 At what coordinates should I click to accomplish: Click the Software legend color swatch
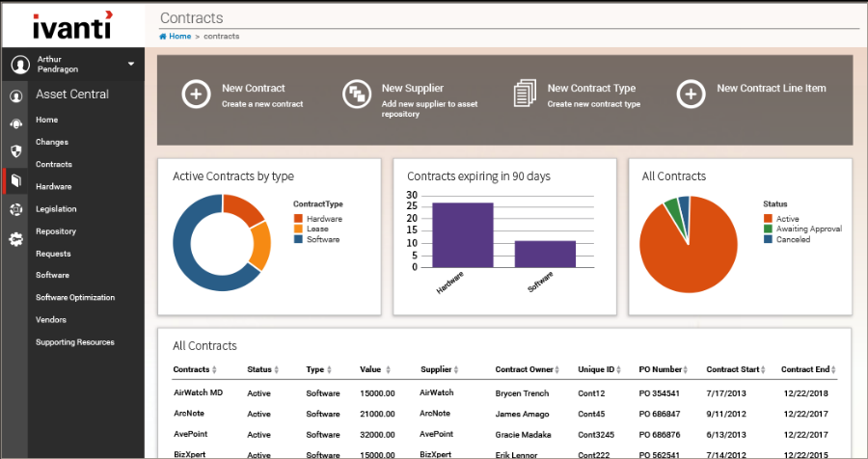click(298, 239)
